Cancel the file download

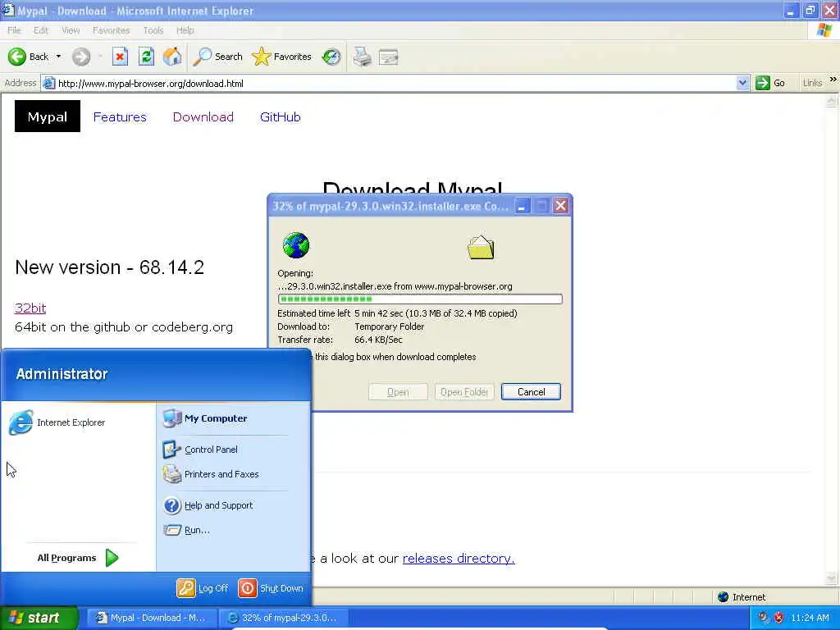[x=531, y=391]
